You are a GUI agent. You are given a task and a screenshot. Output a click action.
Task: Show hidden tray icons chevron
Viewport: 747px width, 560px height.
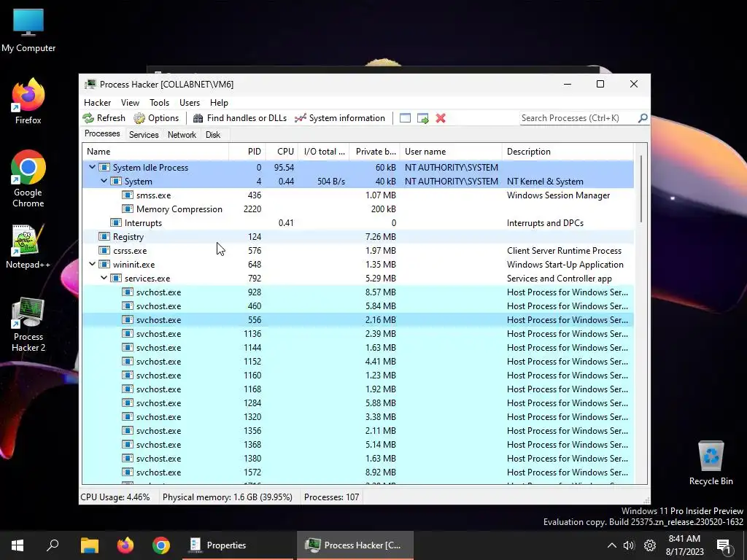pos(612,545)
